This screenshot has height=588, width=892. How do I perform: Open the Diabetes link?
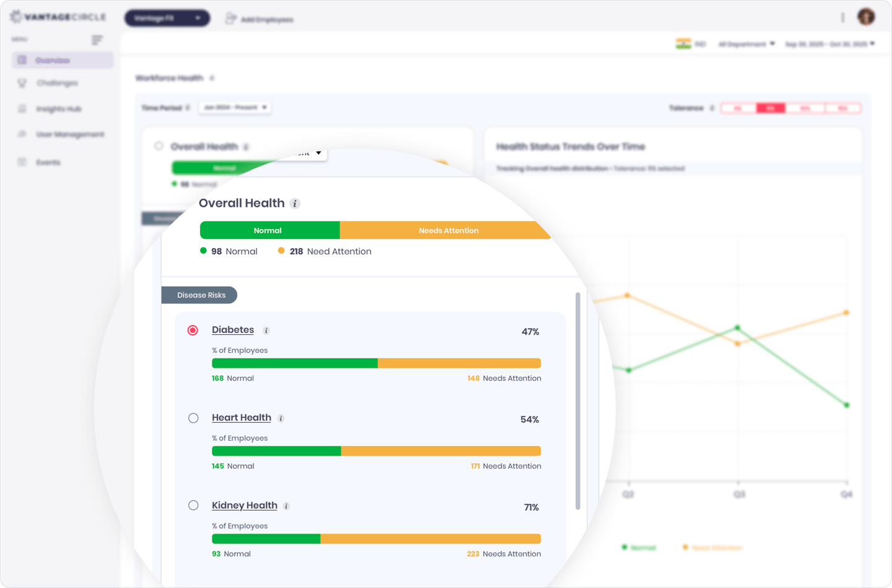point(233,330)
